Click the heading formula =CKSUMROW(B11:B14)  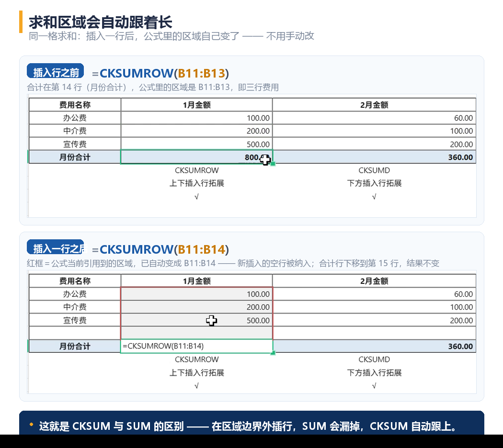click(160, 249)
